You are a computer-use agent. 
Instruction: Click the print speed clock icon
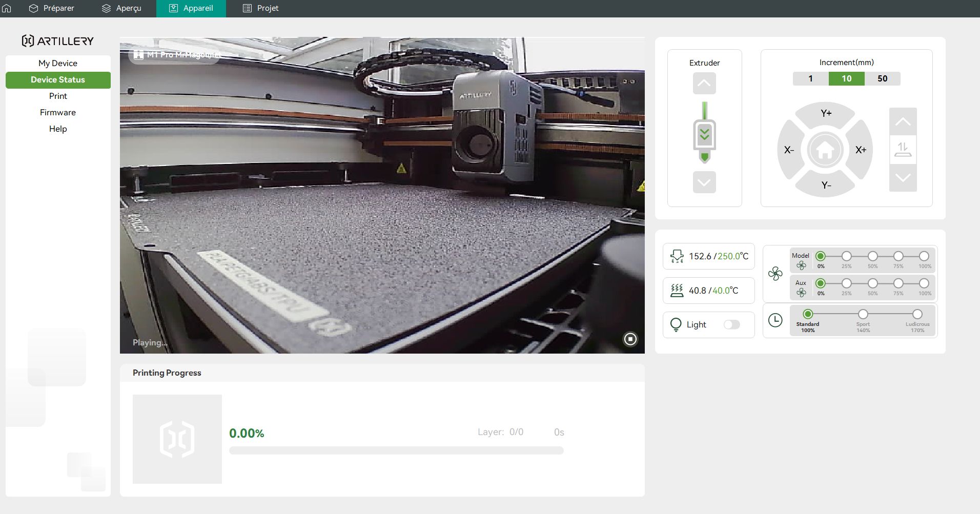[x=775, y=320]
